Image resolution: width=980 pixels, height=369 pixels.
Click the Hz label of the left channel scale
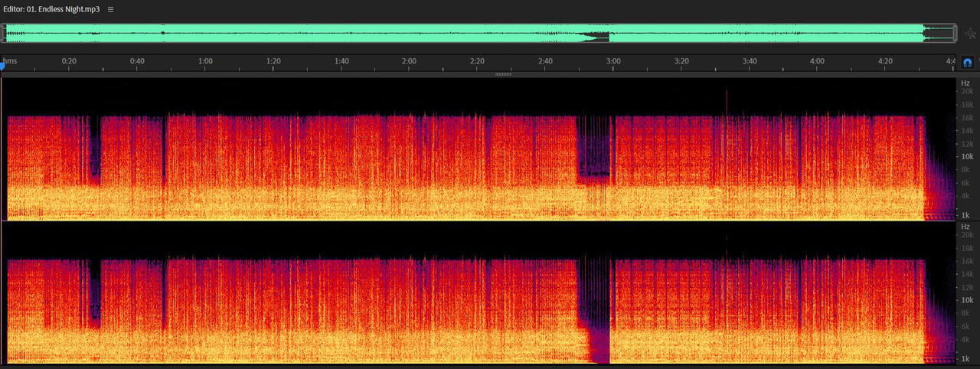click(965, 83)
